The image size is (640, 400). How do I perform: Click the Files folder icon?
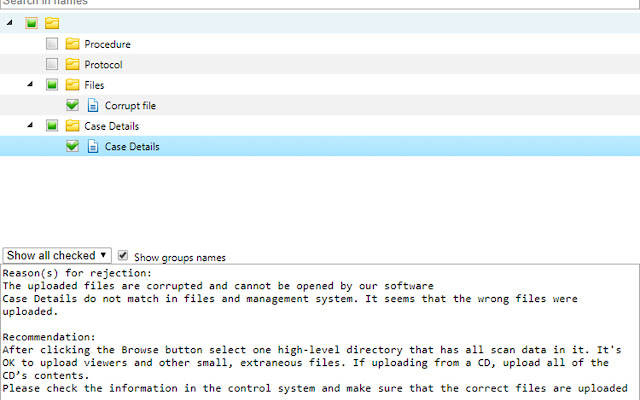[72, 85]
